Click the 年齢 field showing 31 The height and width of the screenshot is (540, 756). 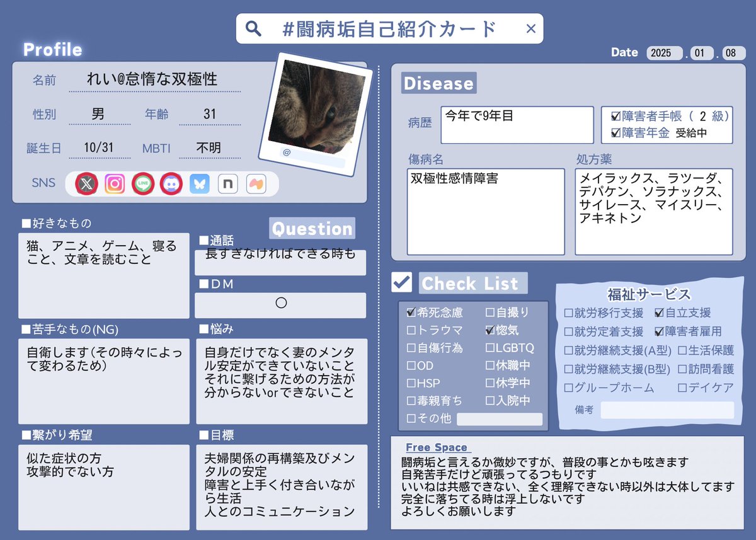pos(210,115)
